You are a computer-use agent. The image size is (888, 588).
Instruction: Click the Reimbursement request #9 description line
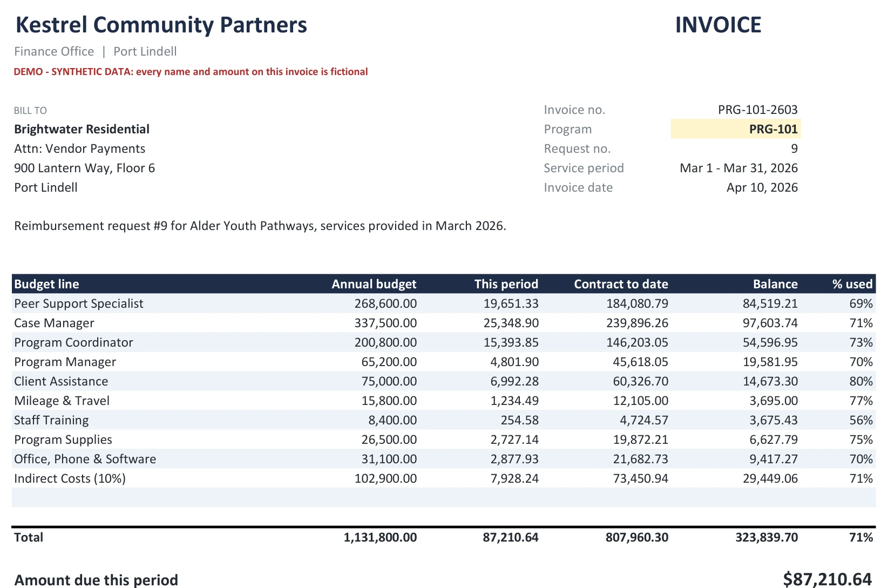point(260,226)
